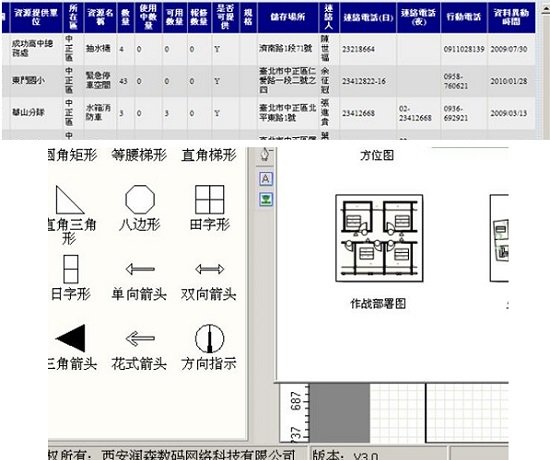Select the 东门国小 table row
The height and width of the screenshot is (460, 550).
[x=269, y=81]
